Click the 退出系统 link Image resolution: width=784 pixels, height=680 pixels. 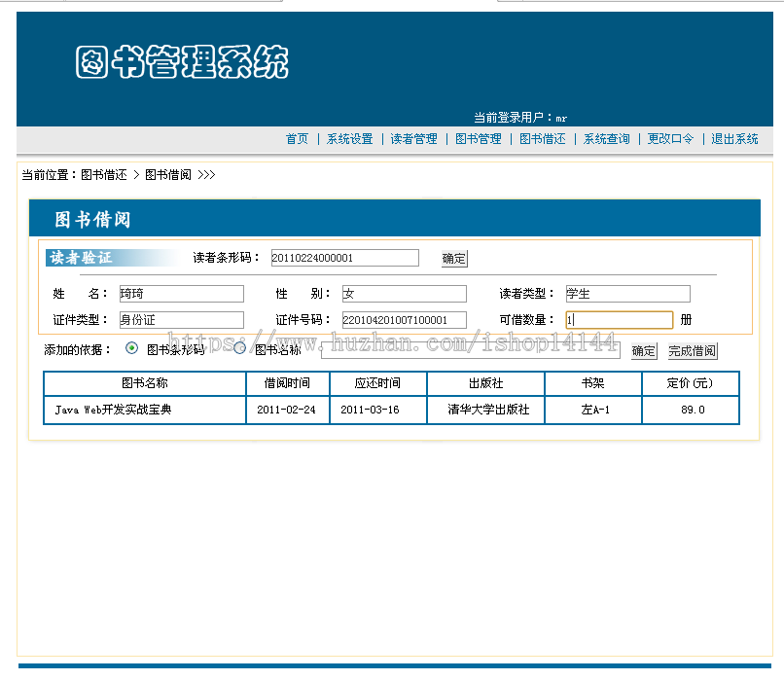point(735,139)
